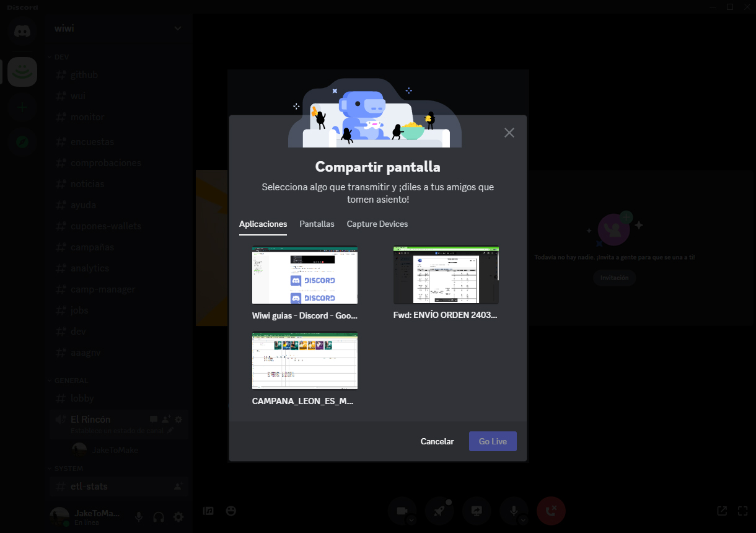
Task: Open user settings gear icon
Action: 178,517
